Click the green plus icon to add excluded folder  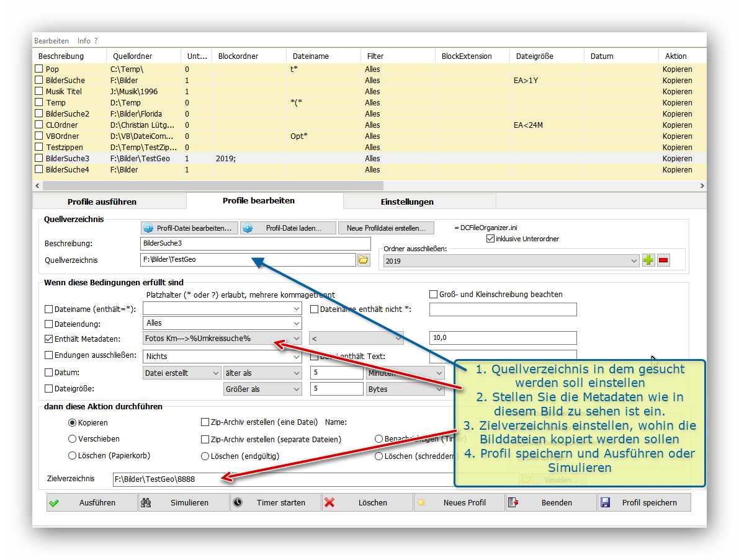pos(648,260)
